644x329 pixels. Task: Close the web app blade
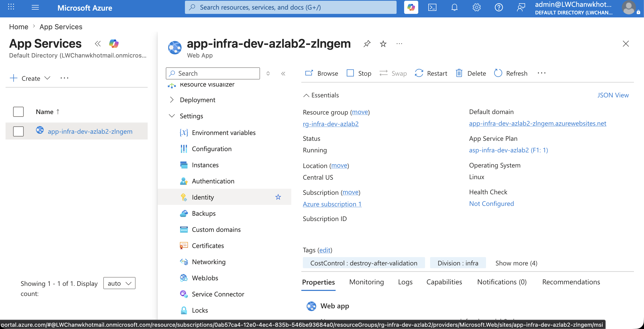626,44
